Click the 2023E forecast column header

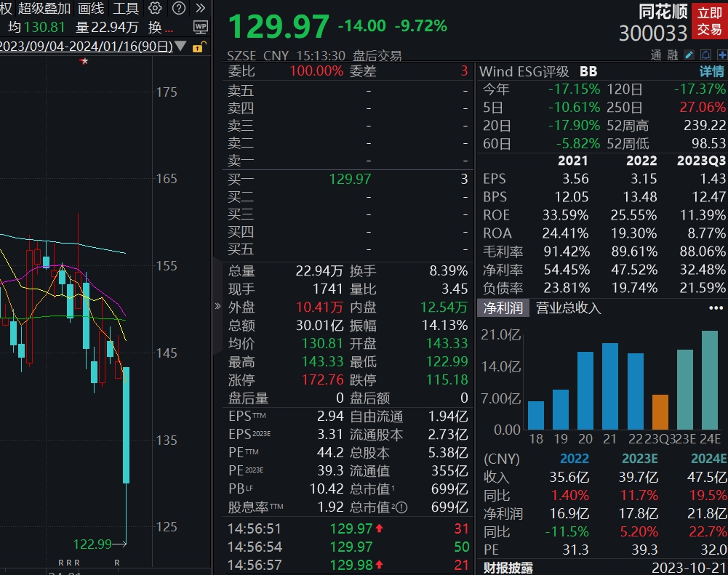point(640,459)
